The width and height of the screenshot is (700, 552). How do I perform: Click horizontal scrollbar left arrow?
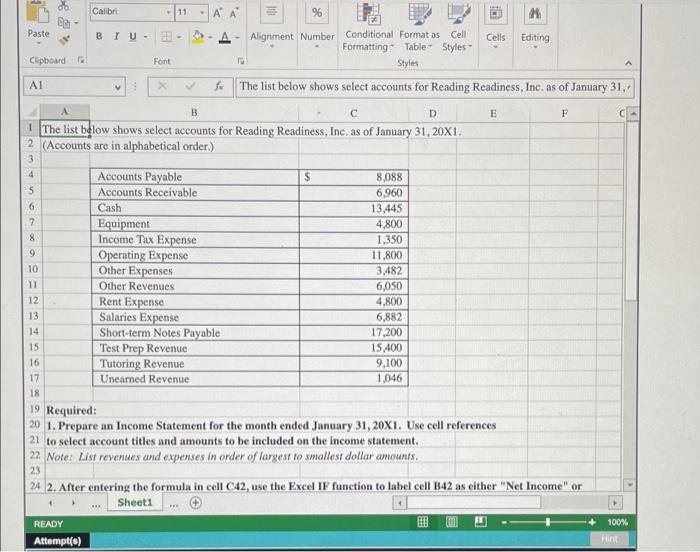[x=400, y=503]
